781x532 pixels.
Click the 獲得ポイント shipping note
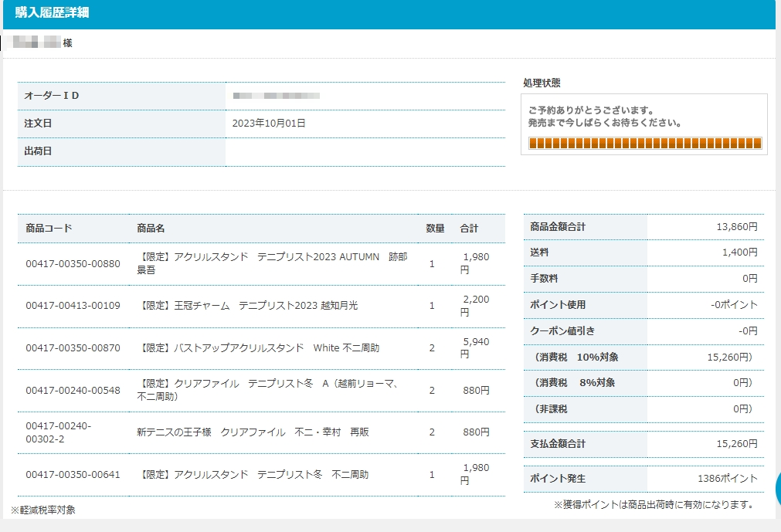click(x=655, y=505)
